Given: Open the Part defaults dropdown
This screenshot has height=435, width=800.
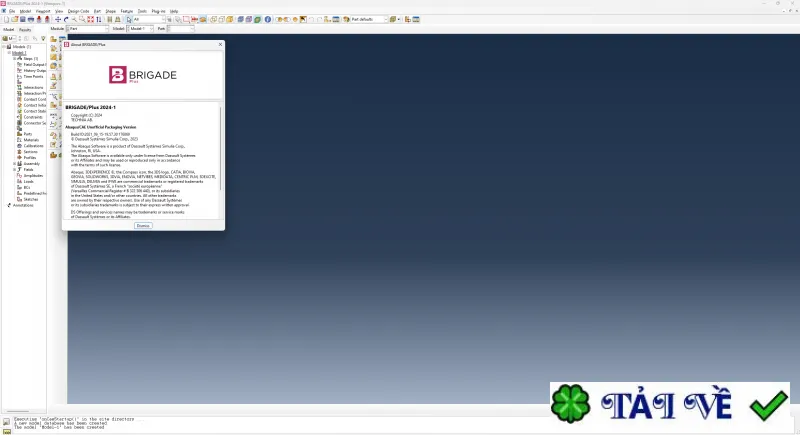Looking at the screenshot, I should click(x=369, y=19).
